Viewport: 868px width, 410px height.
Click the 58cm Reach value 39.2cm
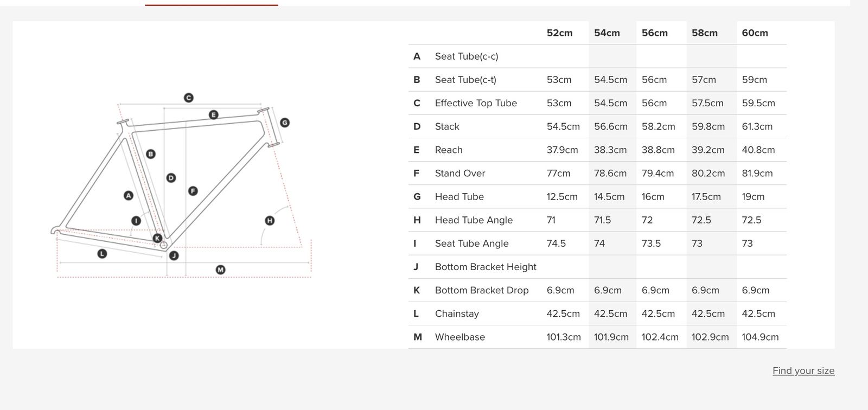pos(708,150)
